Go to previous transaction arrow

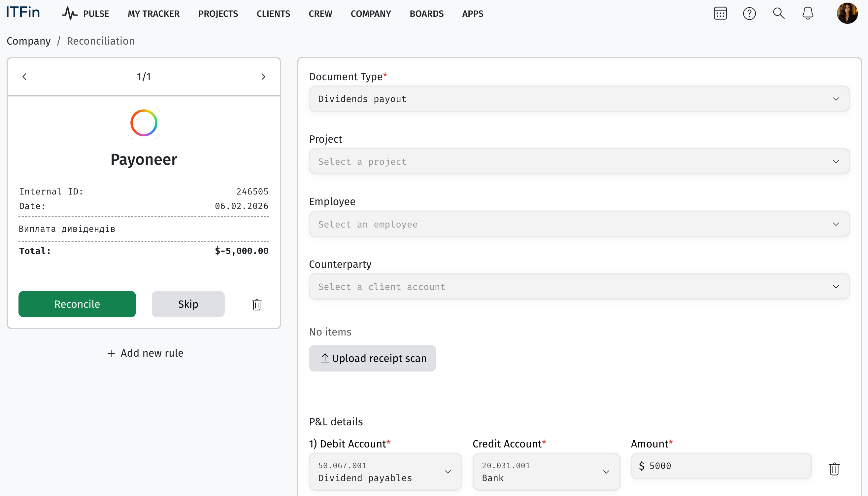point(24,77)
